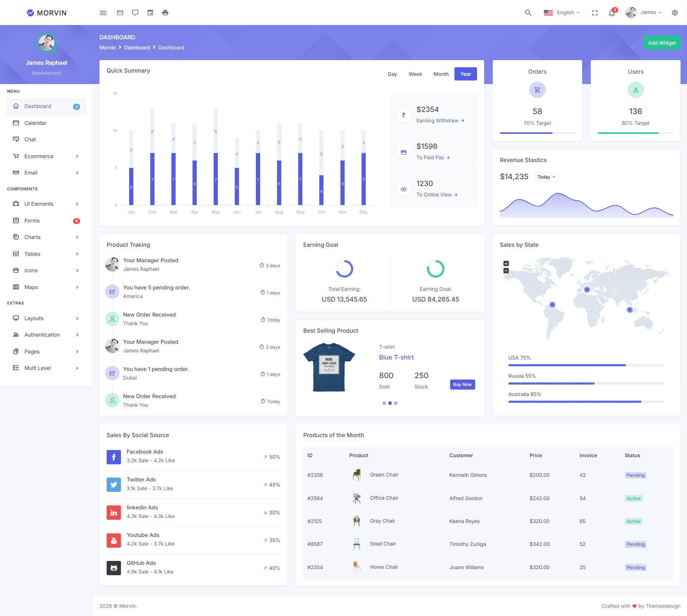This screenshot has height=616, width=687.
Task: Click the Themesdesign footer credit
Action: click(x=663, y=606)
